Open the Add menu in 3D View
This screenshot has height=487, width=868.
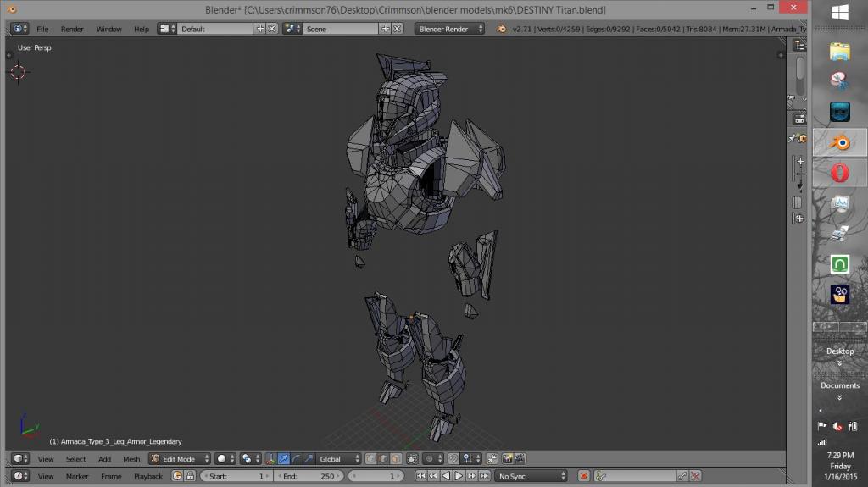click(x=104, y=459)
